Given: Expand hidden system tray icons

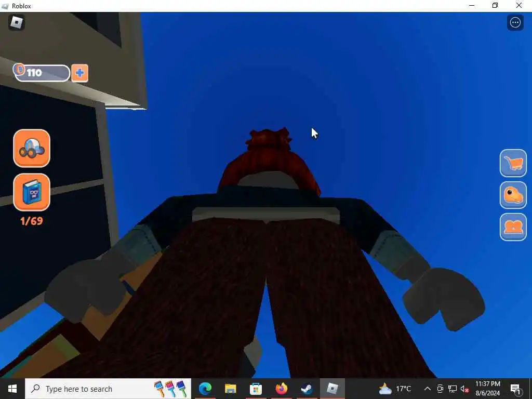Looking at the screenshot, I should [428, 389].
